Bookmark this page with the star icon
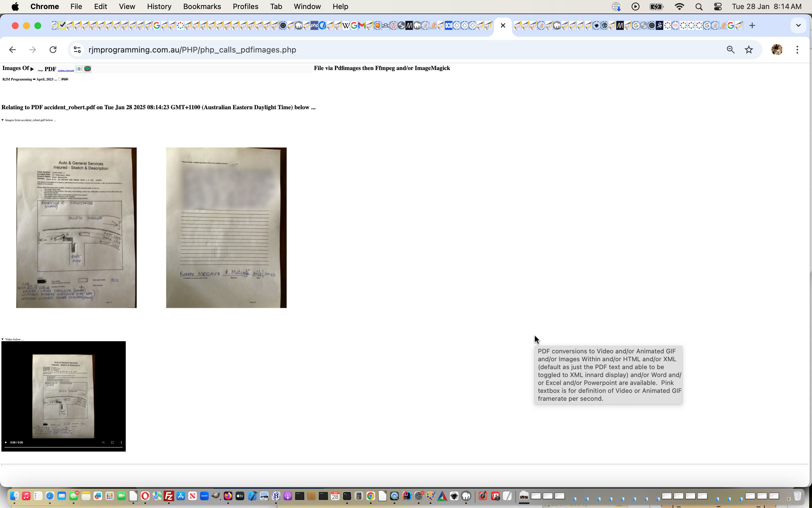 click(749, 50)
